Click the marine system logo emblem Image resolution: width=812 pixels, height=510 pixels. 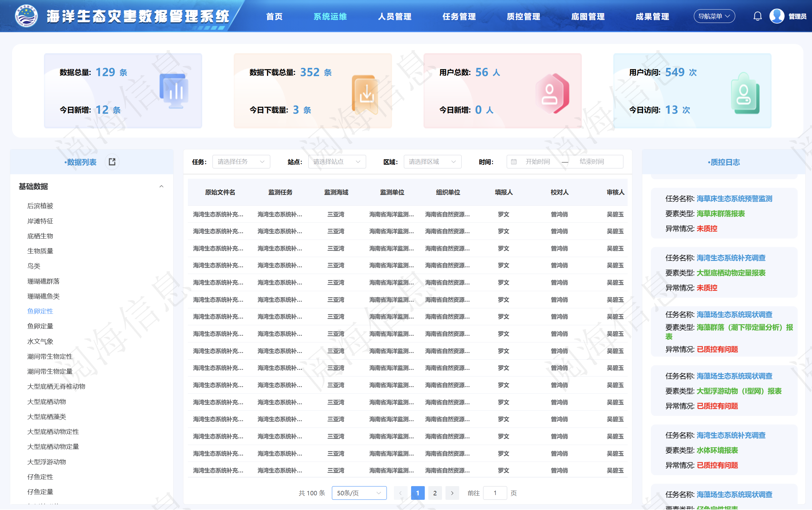coord(26,16)
